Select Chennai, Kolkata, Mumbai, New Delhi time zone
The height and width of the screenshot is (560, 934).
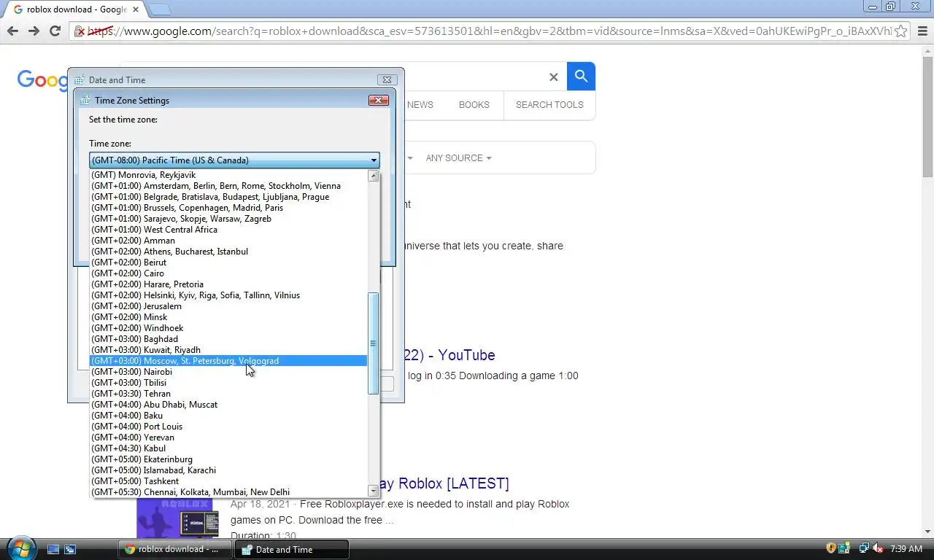click(x=228, y=492)
